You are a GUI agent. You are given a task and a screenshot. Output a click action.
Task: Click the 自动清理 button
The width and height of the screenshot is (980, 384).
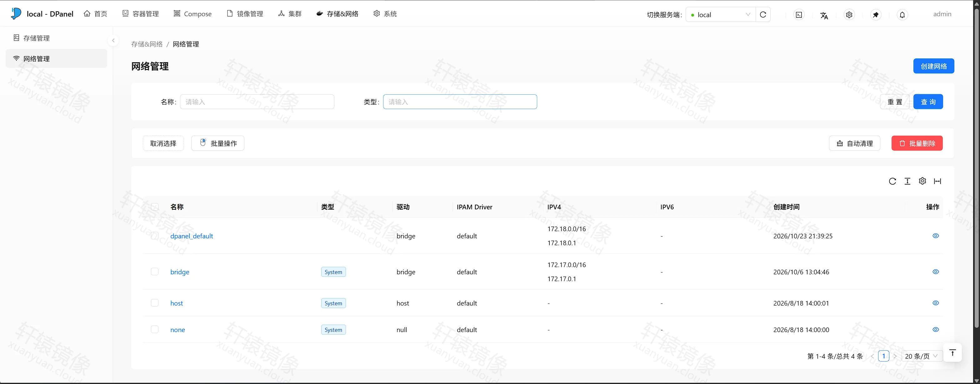[x=854, y=143]
